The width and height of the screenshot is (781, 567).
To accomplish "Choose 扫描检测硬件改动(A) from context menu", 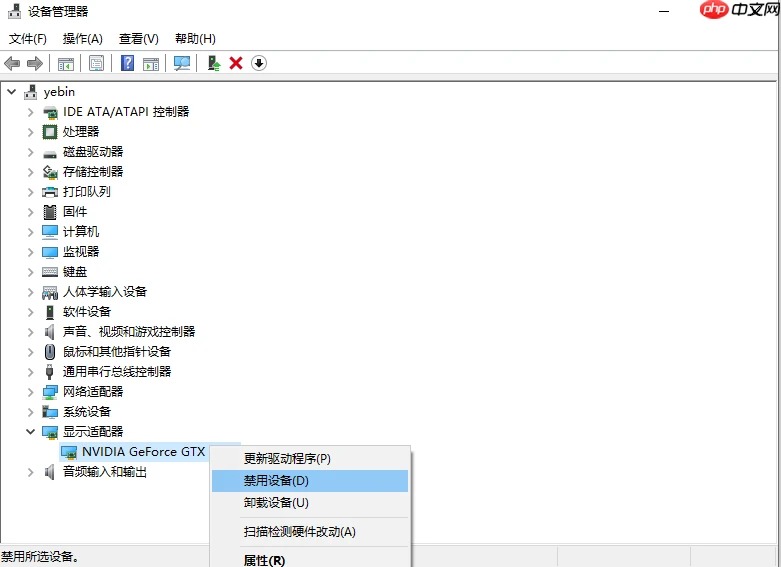I will [310, 532].
